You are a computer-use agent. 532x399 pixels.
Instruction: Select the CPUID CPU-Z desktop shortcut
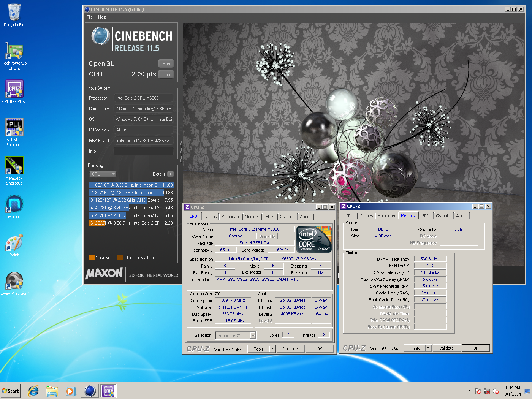[14, 92]
